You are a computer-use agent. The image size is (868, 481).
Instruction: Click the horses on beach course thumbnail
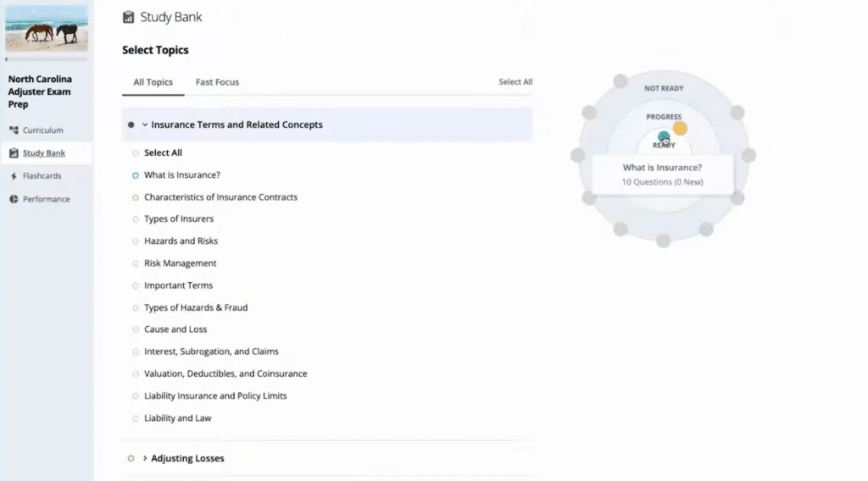click(x=47, y=28)
